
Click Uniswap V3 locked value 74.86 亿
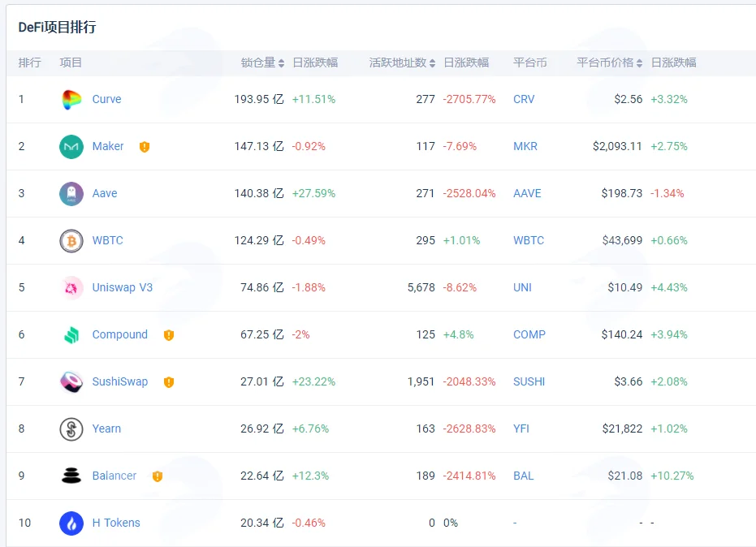coord(262,288)
